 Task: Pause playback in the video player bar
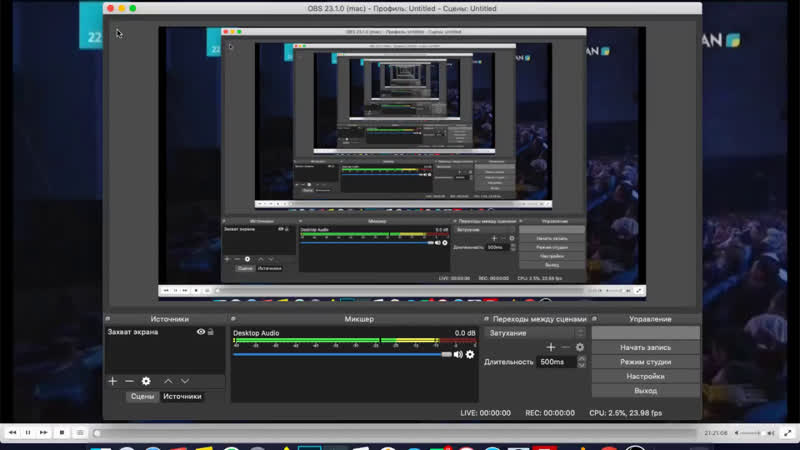coord(28,433)
